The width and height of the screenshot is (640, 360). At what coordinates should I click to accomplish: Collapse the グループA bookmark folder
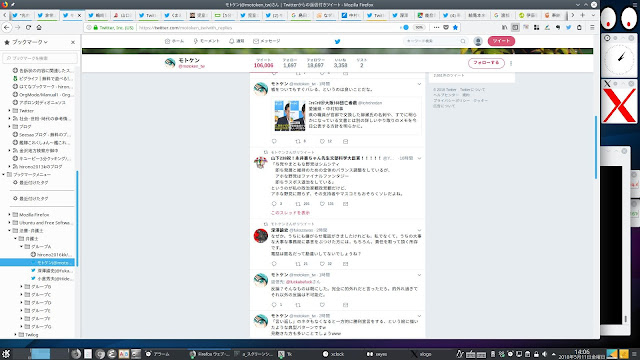click(x=22, y=247)
